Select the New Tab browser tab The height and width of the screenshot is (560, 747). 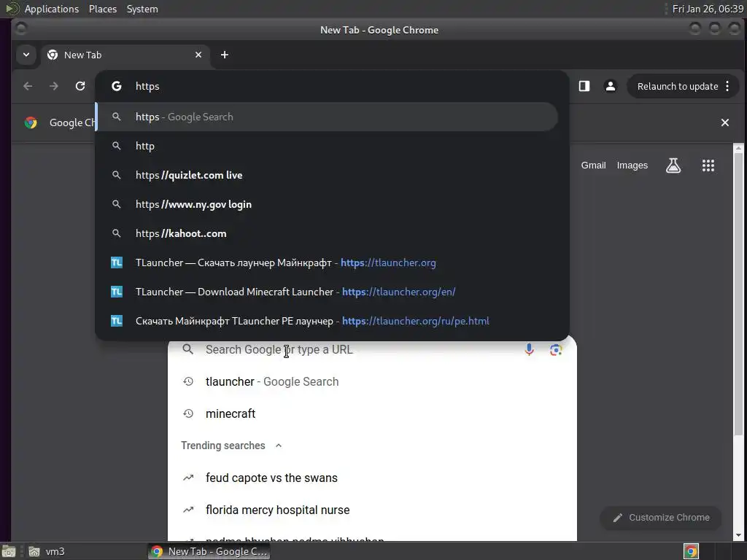125,55
